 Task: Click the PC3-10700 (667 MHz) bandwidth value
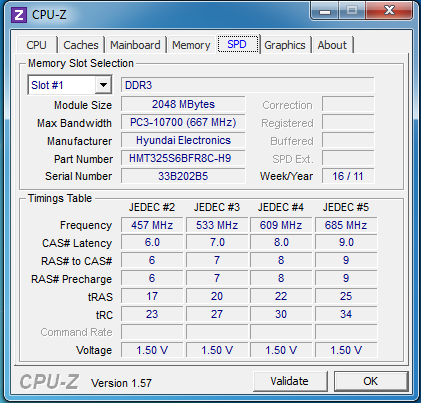coord(183,122)
